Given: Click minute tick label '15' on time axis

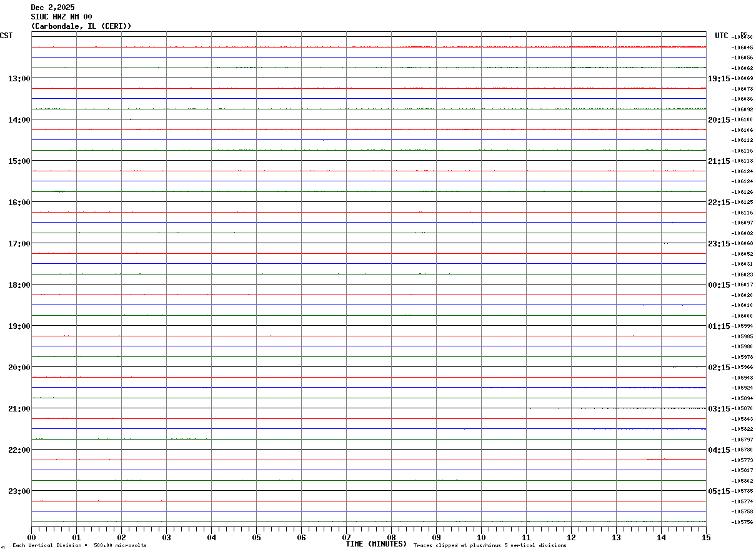Looking at the screenshot, I should (706, 537).
